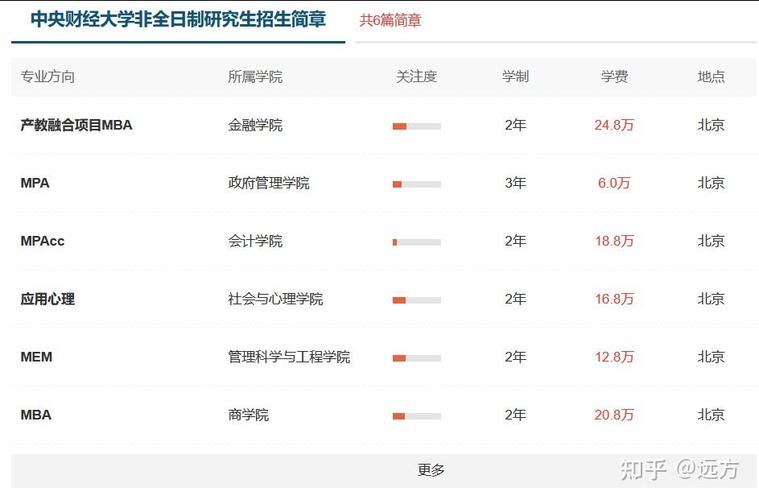Click 北京 location in 应用心理 row
Image resolution: width=759 pixels, height=500 pixels.
click(x=711, y=299)
